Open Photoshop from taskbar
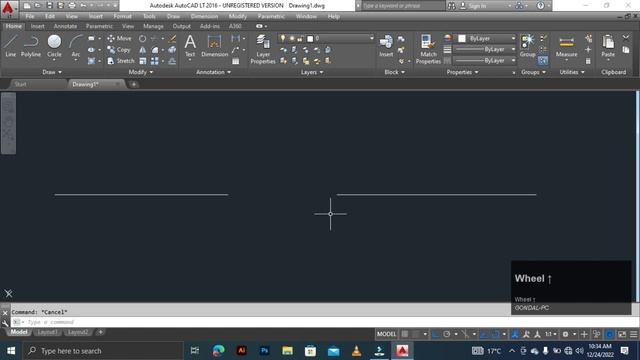640x360 pixels. click(x=264, y=351)
